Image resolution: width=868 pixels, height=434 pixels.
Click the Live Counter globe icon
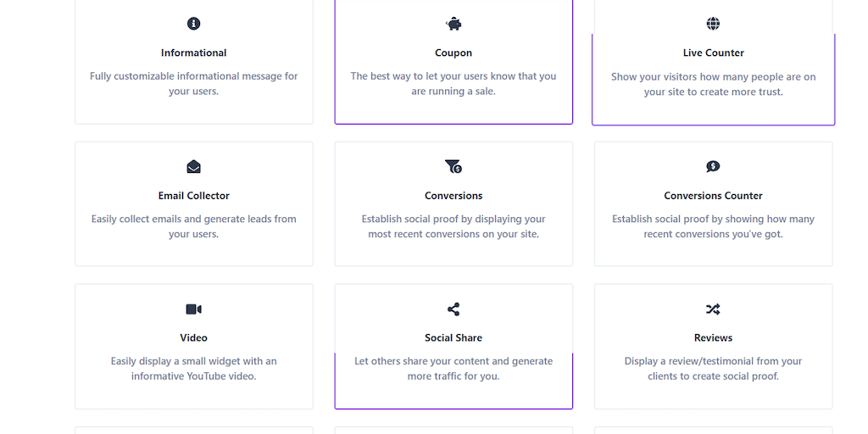(x=713, y=24)
